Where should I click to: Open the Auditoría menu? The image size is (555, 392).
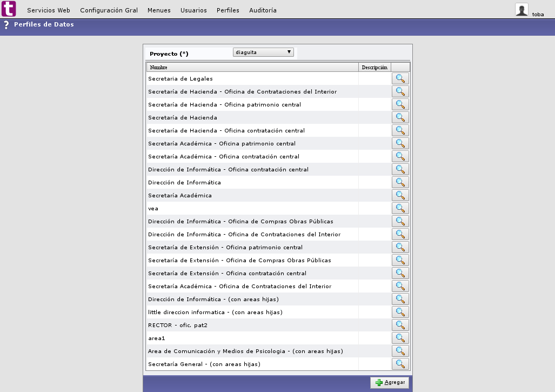[x=263, y=10]
